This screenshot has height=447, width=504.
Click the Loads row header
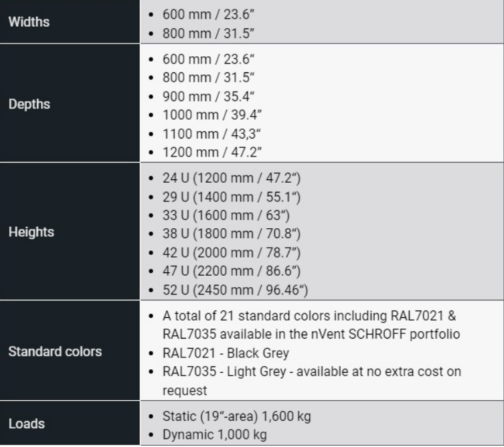[26, 424]
